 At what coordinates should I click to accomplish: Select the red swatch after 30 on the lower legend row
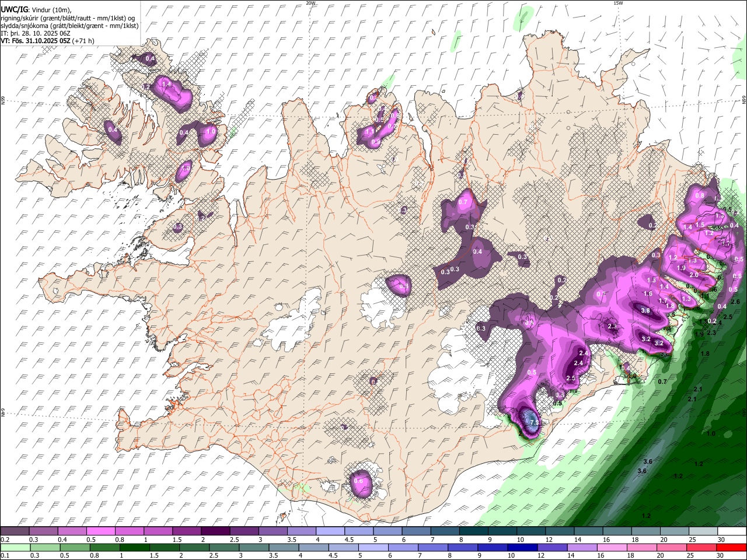point(731,547)
